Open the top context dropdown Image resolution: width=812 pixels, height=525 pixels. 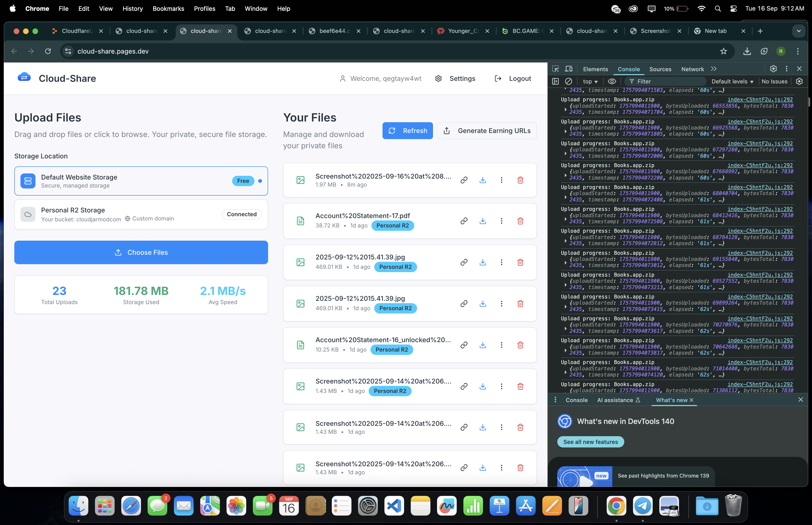click(x=590, y=82)
